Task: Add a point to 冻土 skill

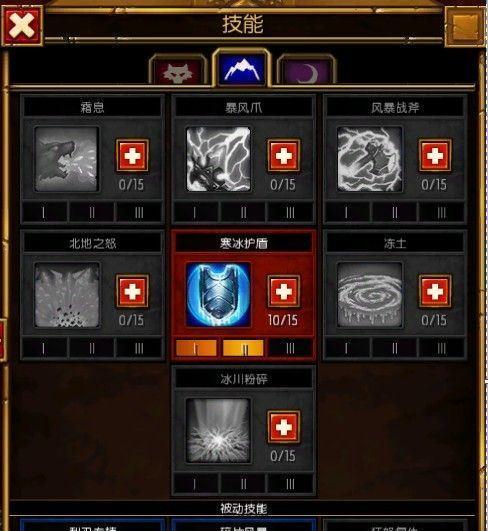Action: point(435,291)
